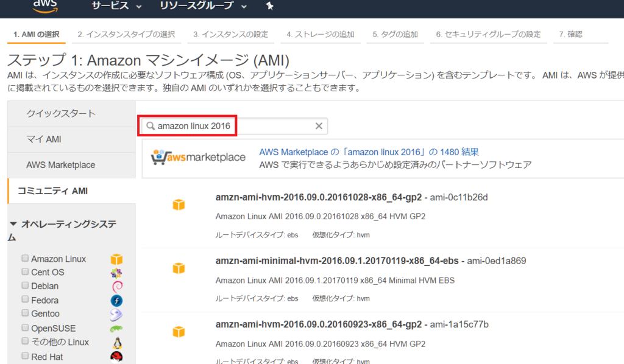
Task: Click the AWS logo
Action: [x=45, y=5]
